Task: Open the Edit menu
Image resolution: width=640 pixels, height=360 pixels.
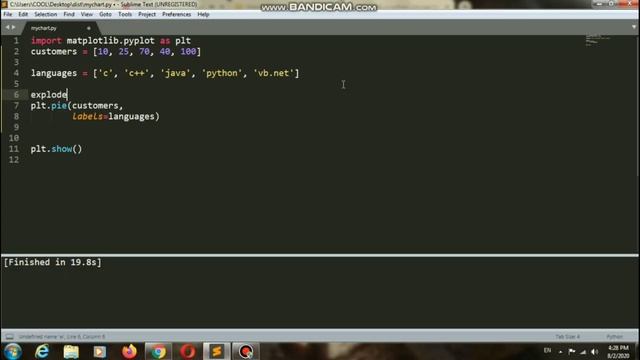Action: [x=23, y=14]
